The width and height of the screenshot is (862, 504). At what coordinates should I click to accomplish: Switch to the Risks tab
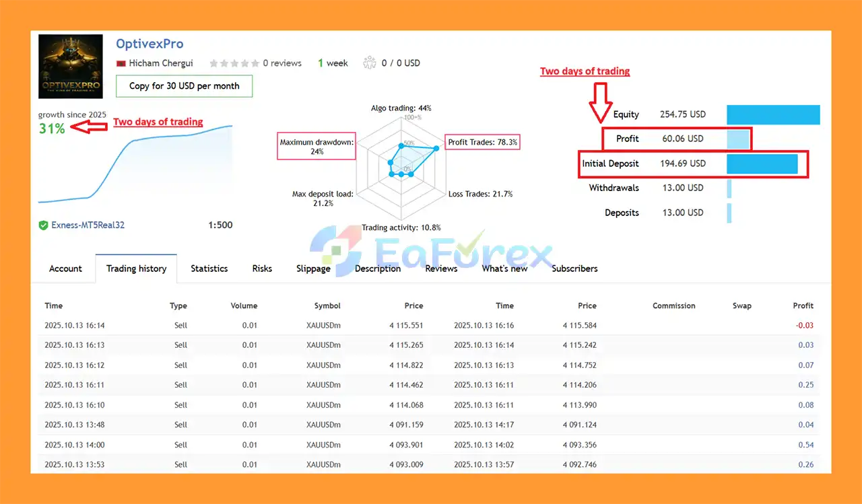click(262, 268)
